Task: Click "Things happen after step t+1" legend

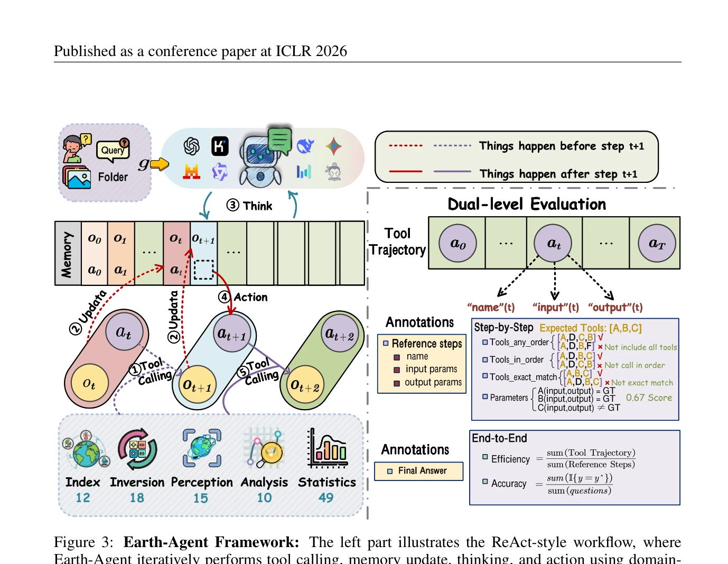Action: tap(558, 173)
